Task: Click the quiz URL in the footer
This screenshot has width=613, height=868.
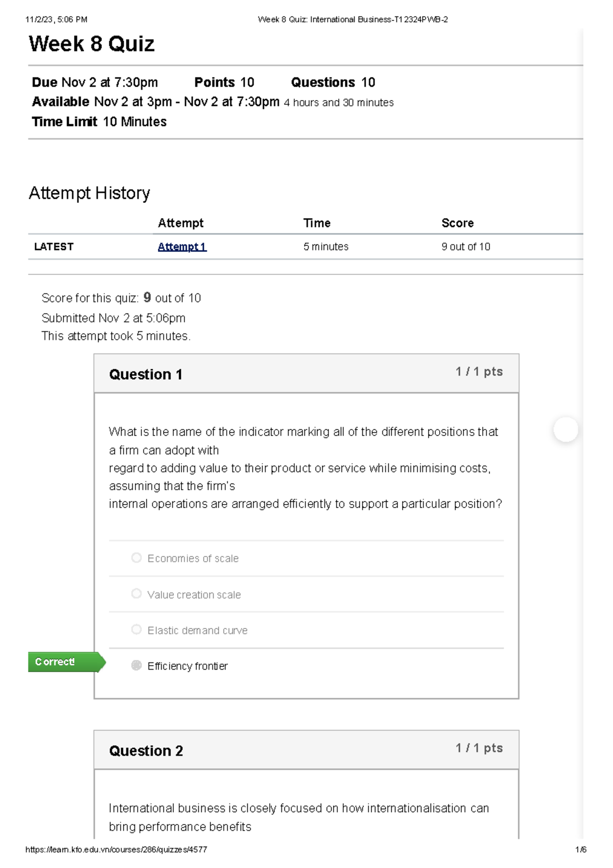Action: point(116,850)
